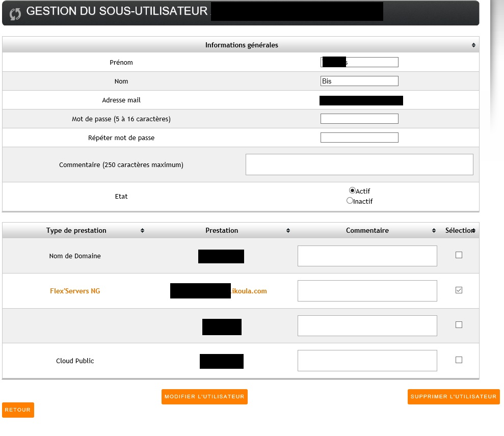The width and height of the screenshot is (504, 436).
Task: Sort the Prestation column using its arrows
Action: [288, 231]
